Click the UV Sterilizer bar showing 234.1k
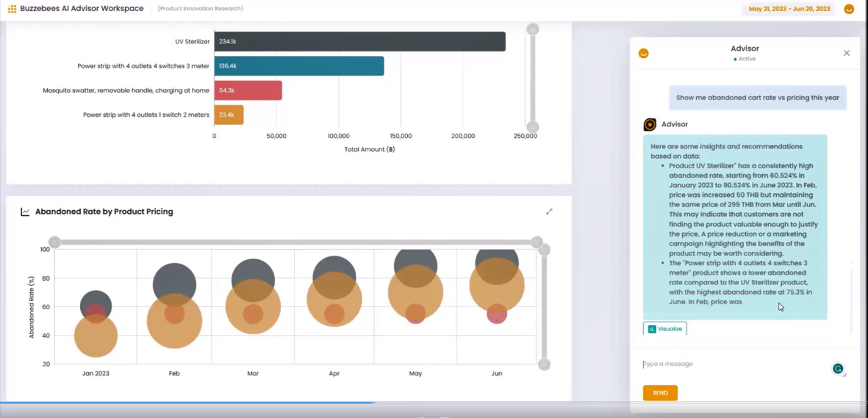 click(360, 42)
